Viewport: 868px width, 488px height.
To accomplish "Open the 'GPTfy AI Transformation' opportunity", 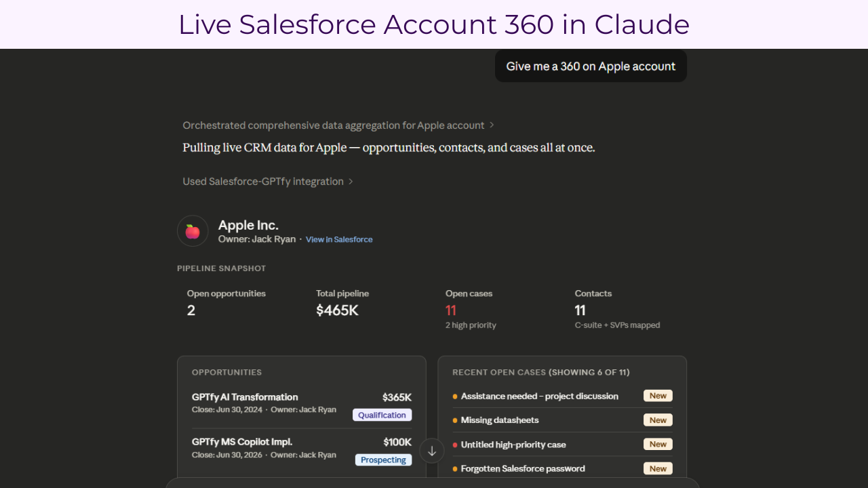I will 245,397.
